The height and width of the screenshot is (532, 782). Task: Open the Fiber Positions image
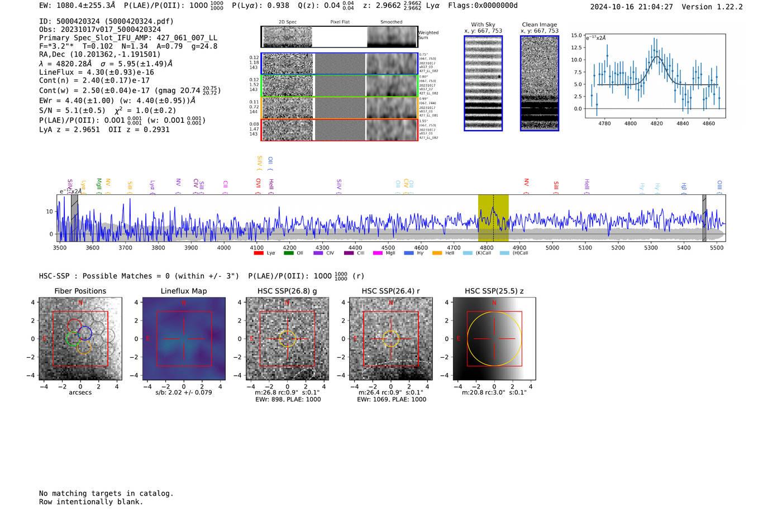(x=80, y=339)
